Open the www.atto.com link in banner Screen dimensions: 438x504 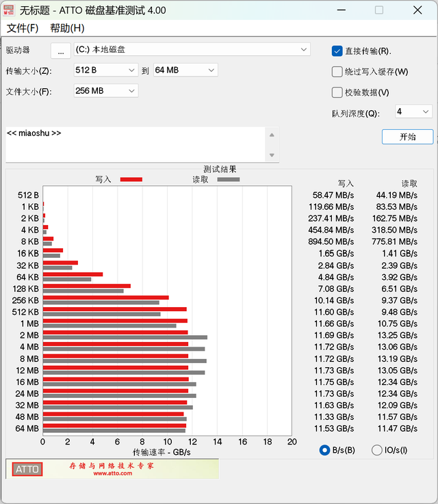[x=112, y=473]
